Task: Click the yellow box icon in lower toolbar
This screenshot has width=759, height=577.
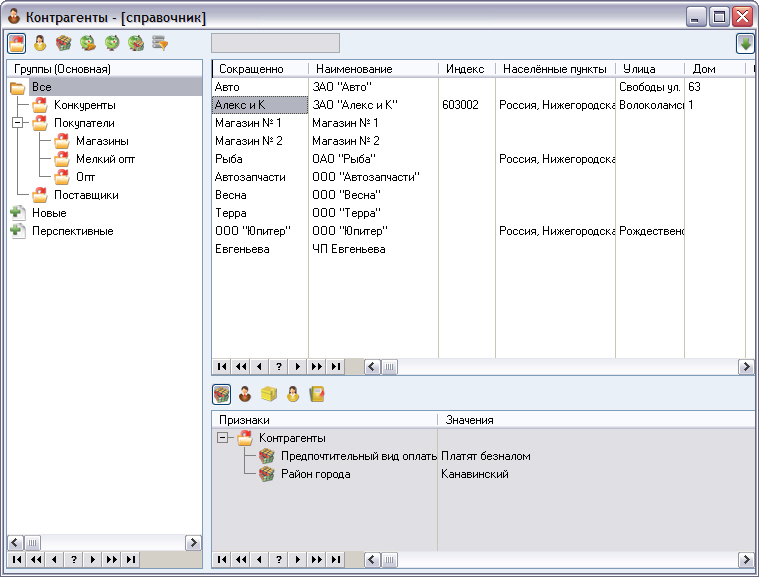Action: [269, 395]
